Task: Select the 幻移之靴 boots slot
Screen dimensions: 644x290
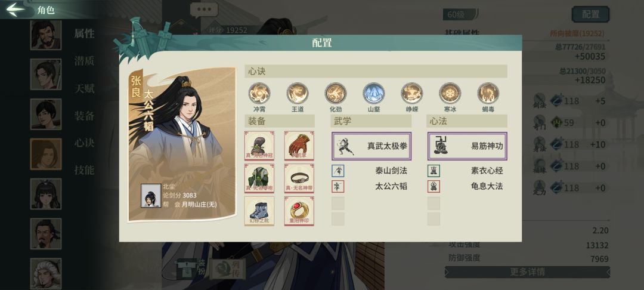Action: tap(259, 211)
